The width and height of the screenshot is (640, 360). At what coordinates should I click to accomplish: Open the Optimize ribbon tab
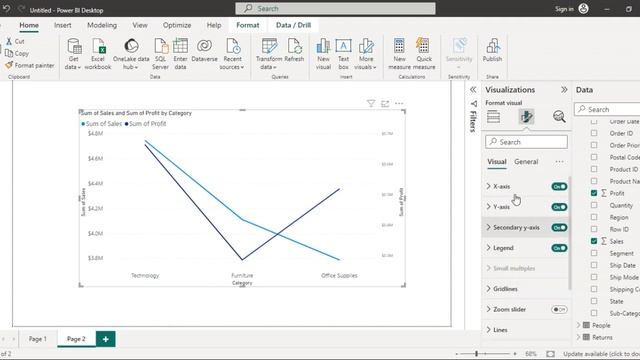pyautogui.click(x=177, y=25)
